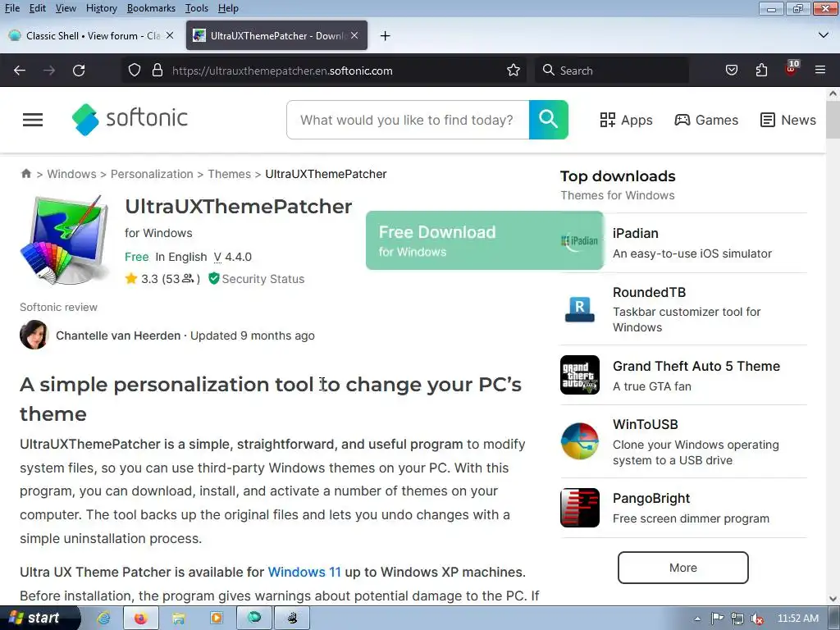The image size is (840, 630).
Task: Click the UltraUXThemePatcher app icon
Action: click(66, 240)
